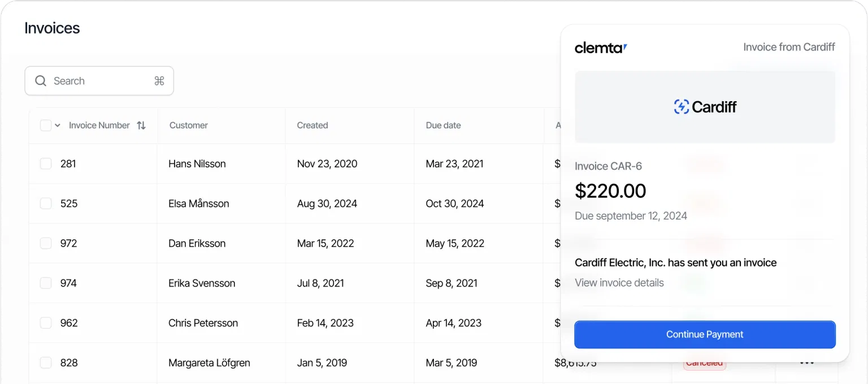
Task: Click due date May 15, 2022
Action: (455, 243)
